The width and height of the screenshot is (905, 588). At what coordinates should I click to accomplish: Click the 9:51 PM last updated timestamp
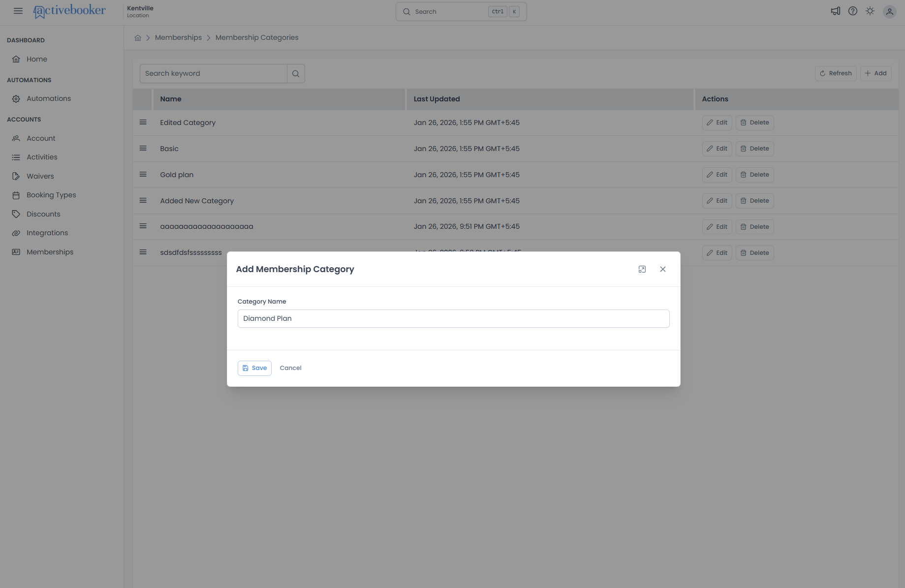click(467, 226)
